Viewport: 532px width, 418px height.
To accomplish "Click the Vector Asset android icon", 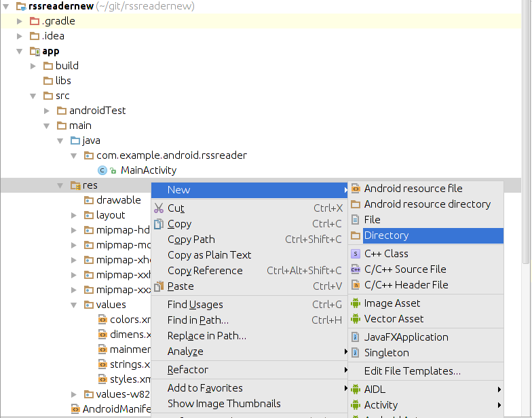I will (x=356, y=319).
